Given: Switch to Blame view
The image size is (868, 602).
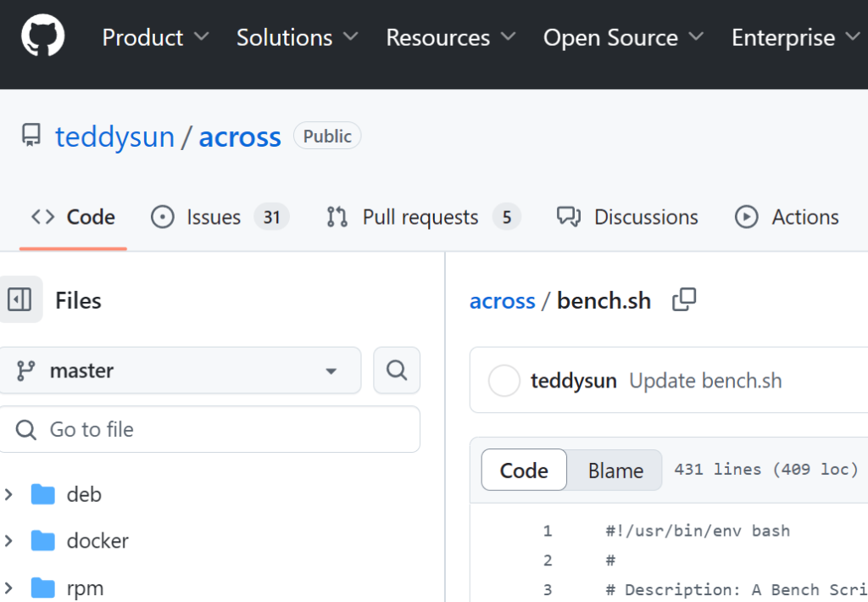Looking at the screenshot, I should coord(615,471).
